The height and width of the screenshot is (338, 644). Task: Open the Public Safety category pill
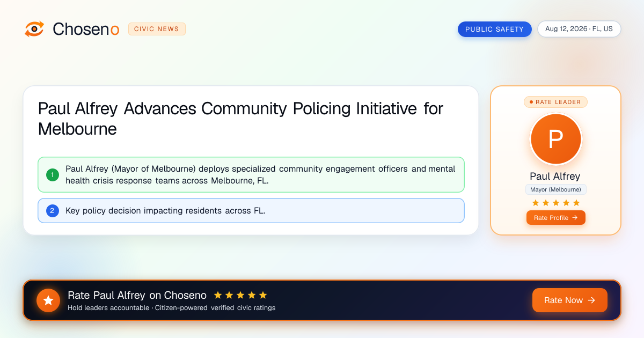pyautogui.click(x=494, y=29)
